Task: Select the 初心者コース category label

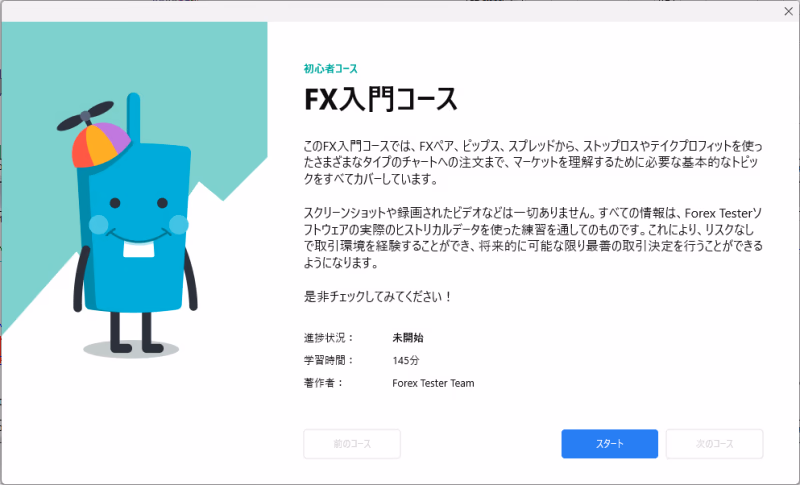Action: coord(330,69)
